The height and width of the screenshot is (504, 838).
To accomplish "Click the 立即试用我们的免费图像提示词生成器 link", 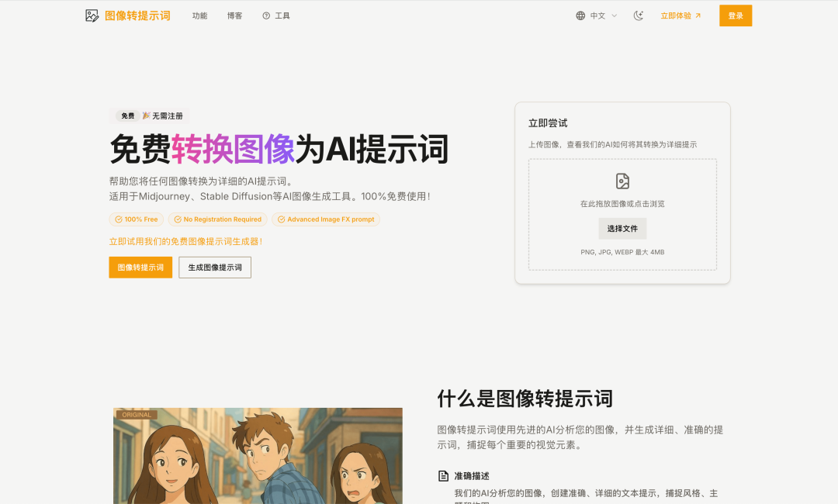I will tap(185, 242).
